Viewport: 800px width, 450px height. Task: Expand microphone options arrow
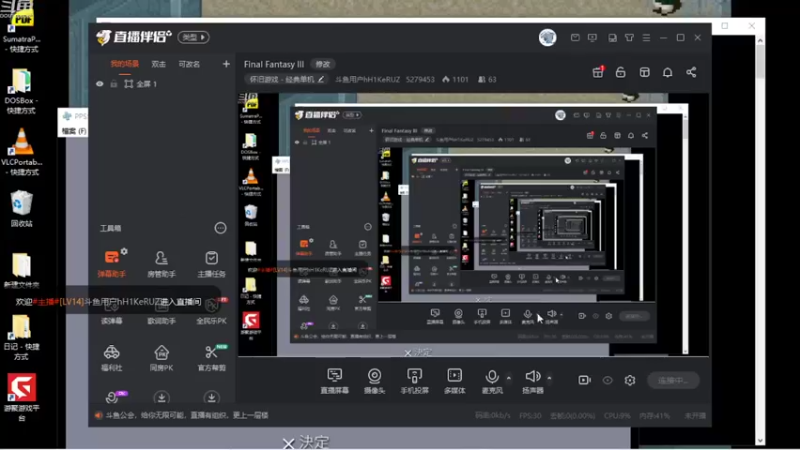coord(509,378)
